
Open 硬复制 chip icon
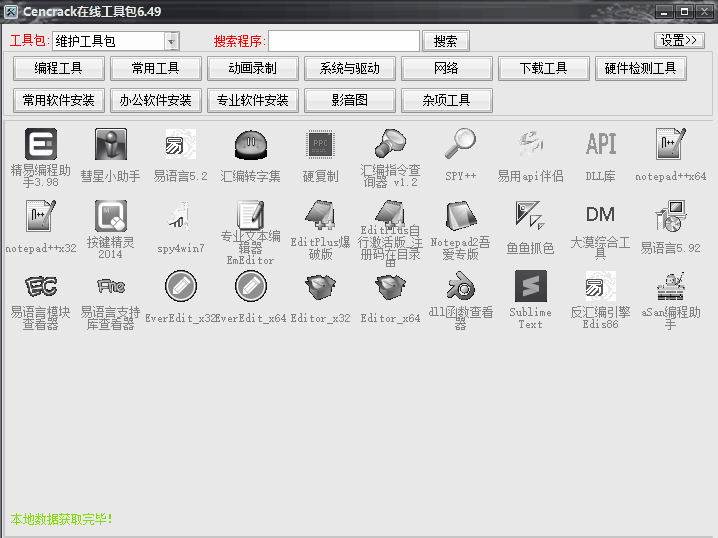click(321, 144)
